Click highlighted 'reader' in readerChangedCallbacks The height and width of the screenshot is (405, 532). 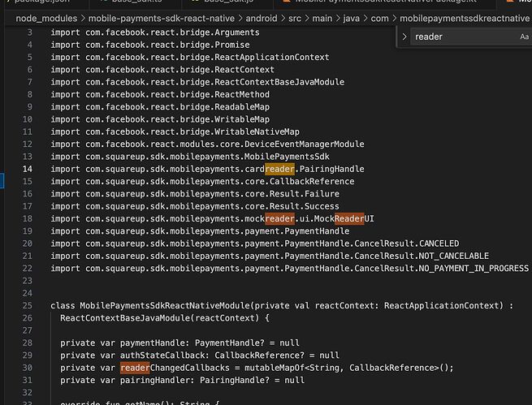135,368
